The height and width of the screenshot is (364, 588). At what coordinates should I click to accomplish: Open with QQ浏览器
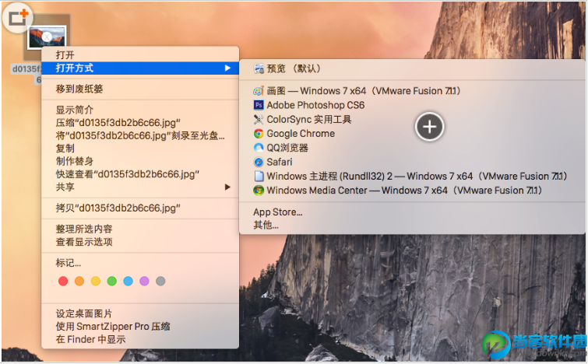point(412,148)
